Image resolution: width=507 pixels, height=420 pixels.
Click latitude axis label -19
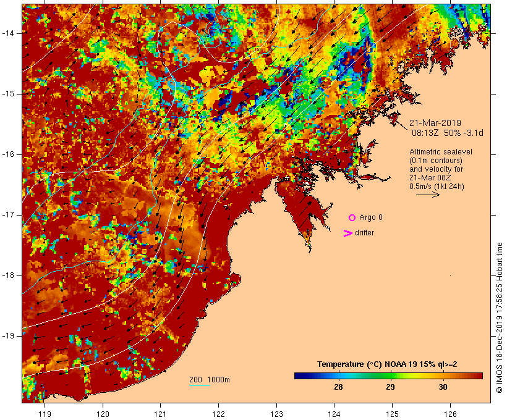8,336
